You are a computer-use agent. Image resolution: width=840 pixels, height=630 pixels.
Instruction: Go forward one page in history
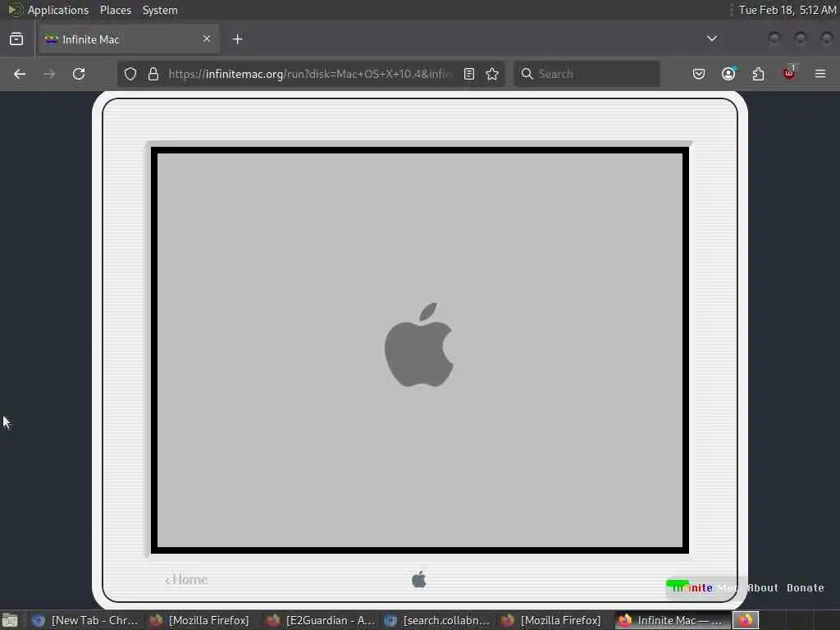point(49,74)
